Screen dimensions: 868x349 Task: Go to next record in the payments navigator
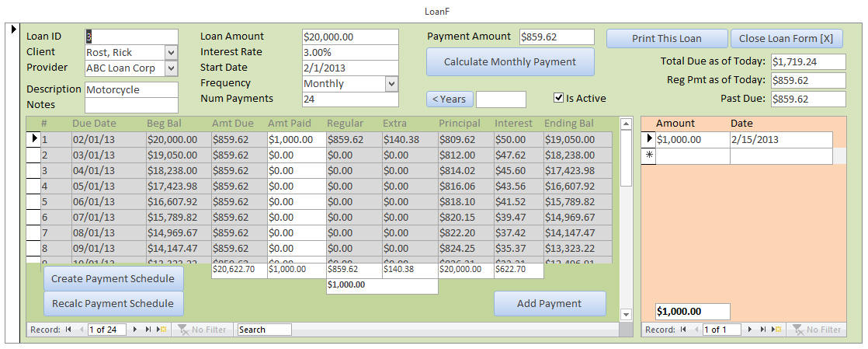pos(751,330)
